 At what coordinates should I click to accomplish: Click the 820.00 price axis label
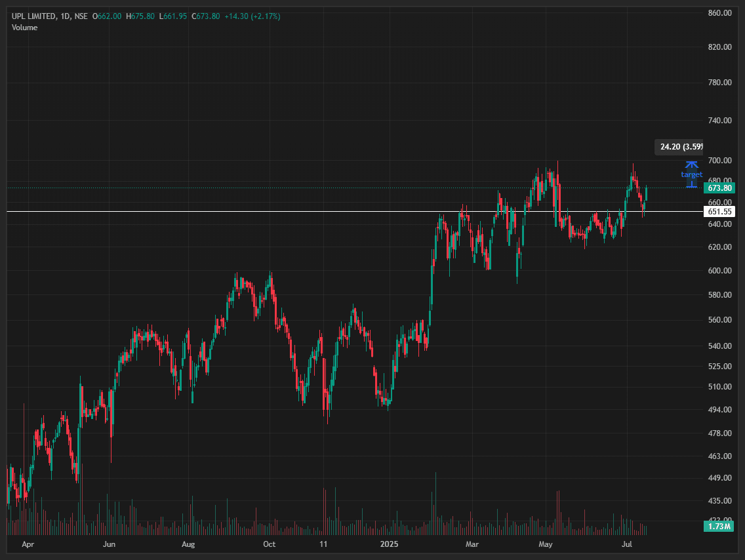(x=720, y=47)
